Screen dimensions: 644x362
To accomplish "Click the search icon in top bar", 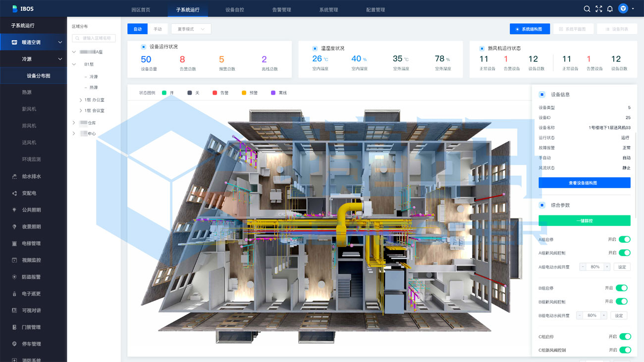I will click(x=587, y=9).
